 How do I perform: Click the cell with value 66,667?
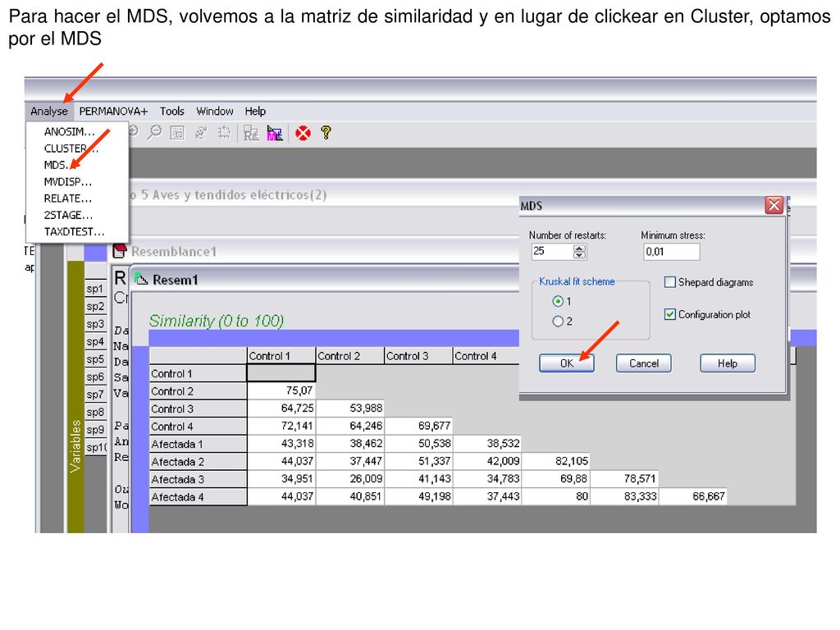click(x=692, y=496)
